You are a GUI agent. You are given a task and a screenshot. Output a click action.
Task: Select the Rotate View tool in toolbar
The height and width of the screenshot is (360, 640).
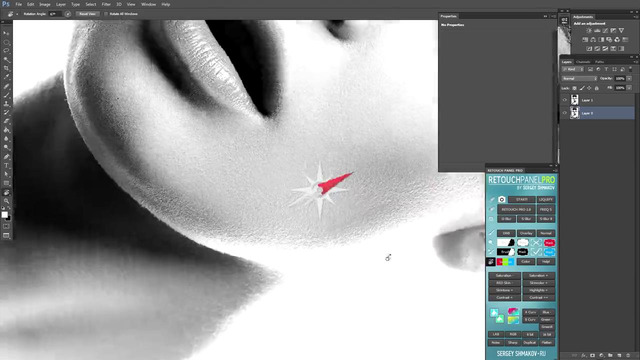point(6,192)
